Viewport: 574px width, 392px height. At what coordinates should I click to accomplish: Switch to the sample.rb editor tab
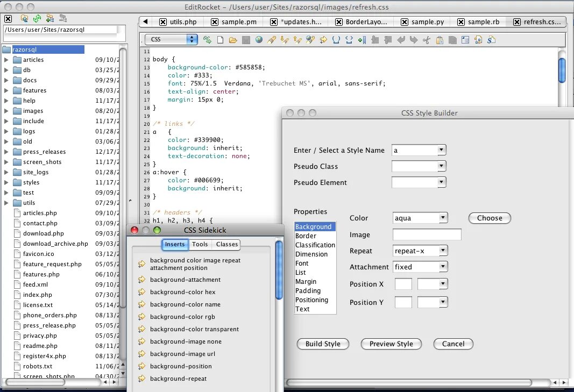484,22
